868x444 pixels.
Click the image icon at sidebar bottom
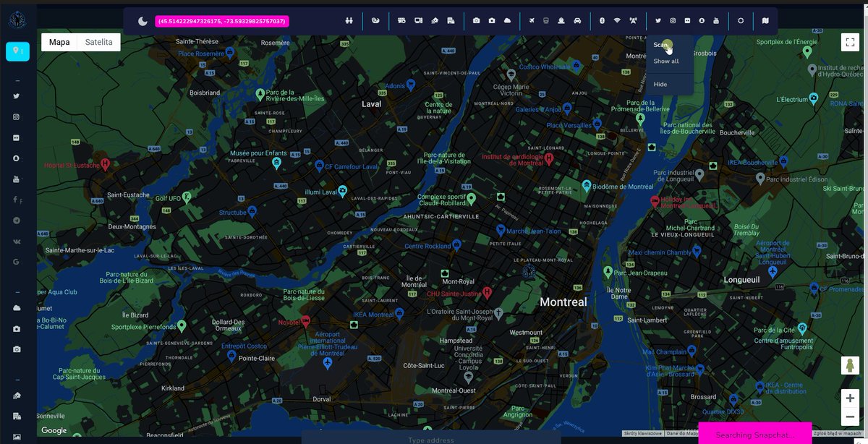click(17, 437)
